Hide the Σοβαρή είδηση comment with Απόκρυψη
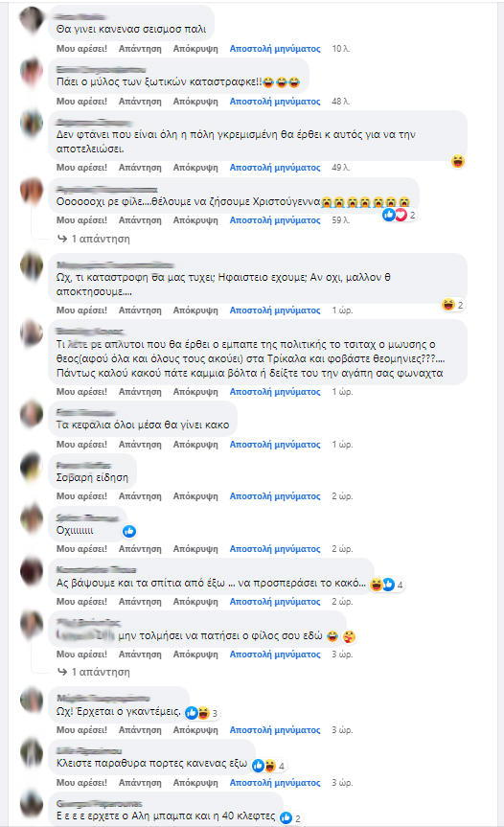The height and width of the screenshot is (827, 504). pos(195,496)
